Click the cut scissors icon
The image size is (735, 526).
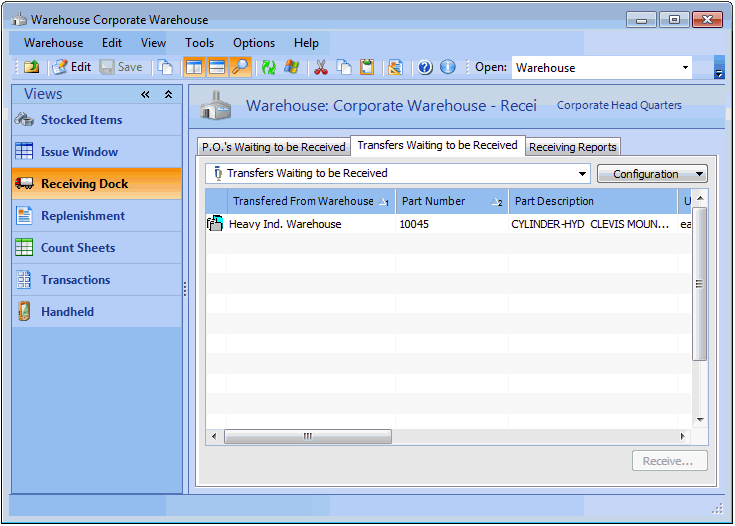321,68
